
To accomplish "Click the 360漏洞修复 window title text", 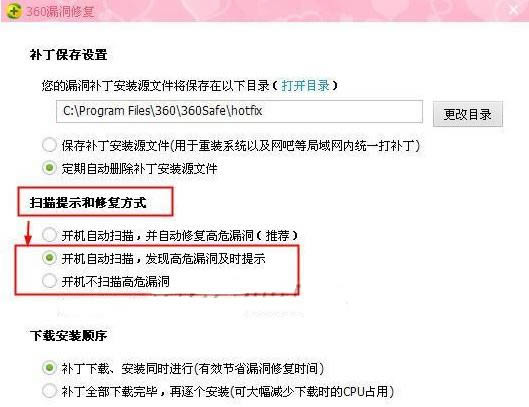I will [x=60, y=11].
